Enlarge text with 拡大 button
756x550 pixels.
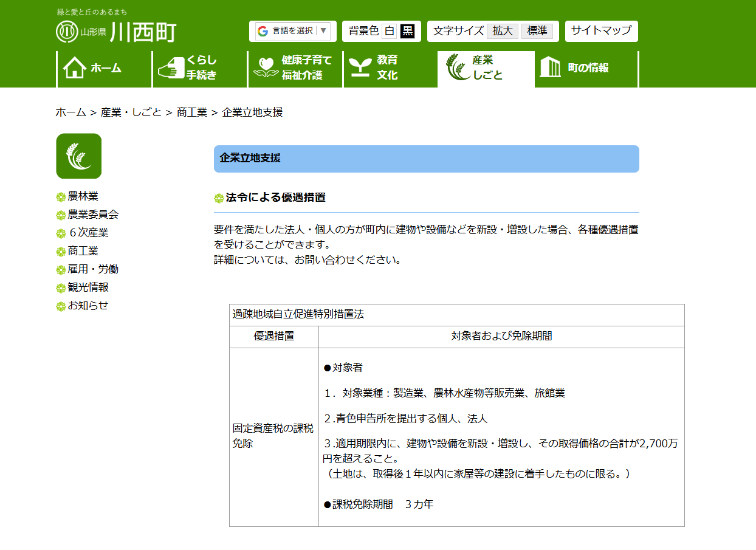pos(503,31)
